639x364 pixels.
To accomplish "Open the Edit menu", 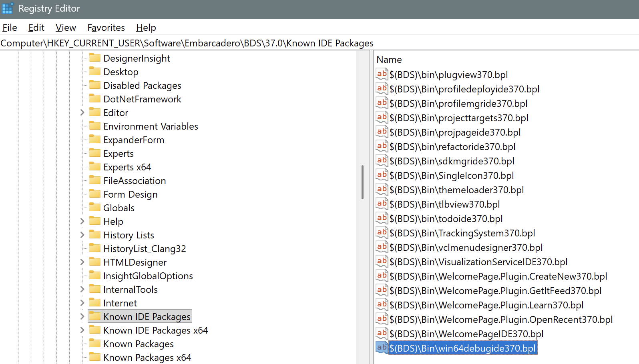I will [36, 28].
